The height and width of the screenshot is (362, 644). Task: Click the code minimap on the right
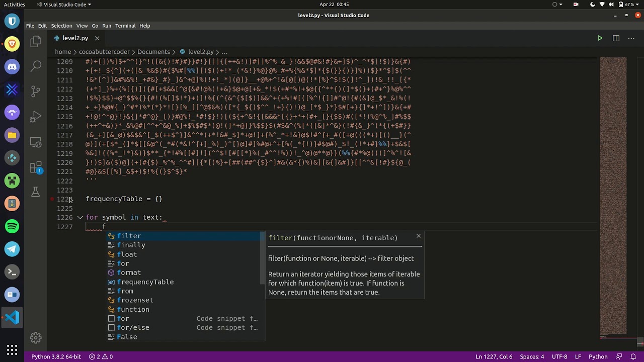pos(613,196)
